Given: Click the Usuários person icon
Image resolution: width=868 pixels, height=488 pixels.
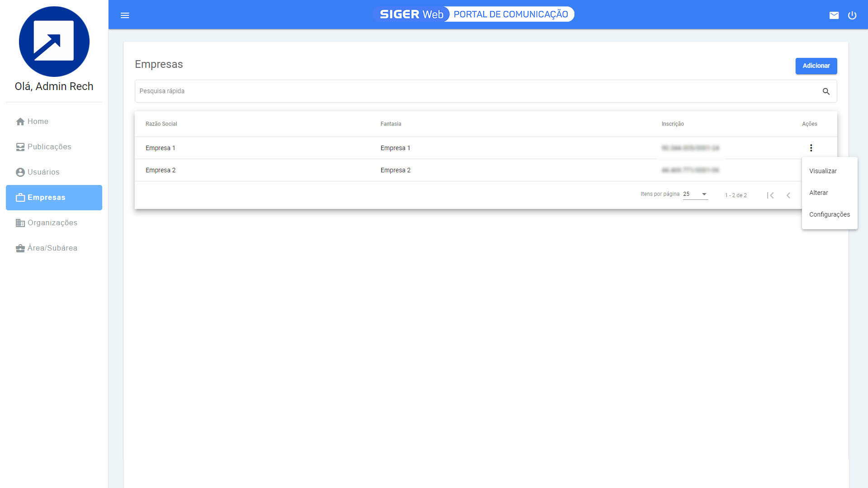Looking at the screenshot, I should point(20,172).
